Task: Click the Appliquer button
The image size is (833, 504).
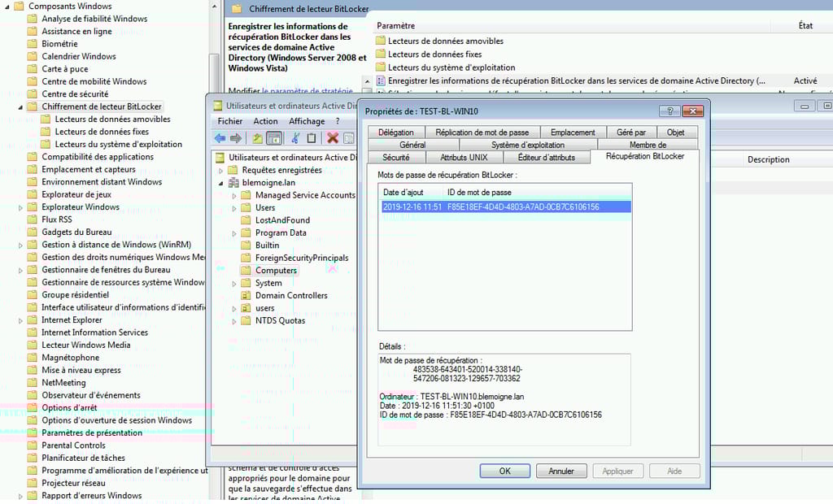Action: 618,471
